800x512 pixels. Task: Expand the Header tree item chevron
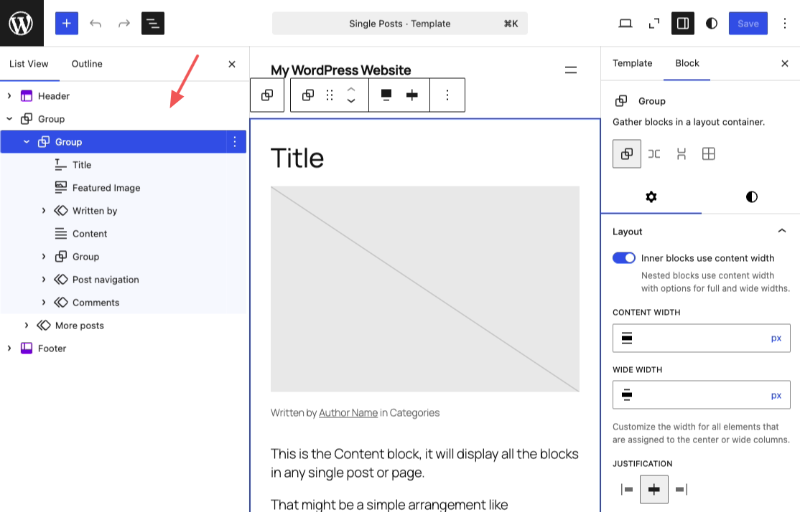coord(9,96)
